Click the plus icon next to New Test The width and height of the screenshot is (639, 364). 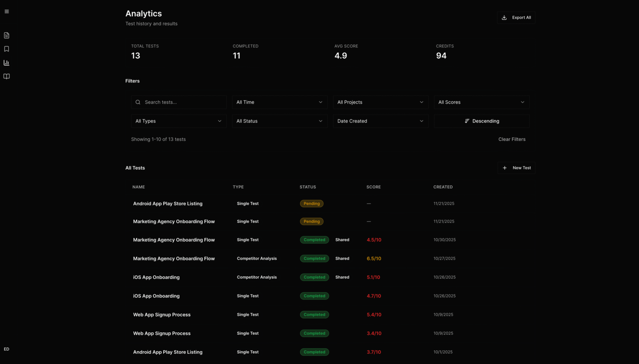click(504, 168)
